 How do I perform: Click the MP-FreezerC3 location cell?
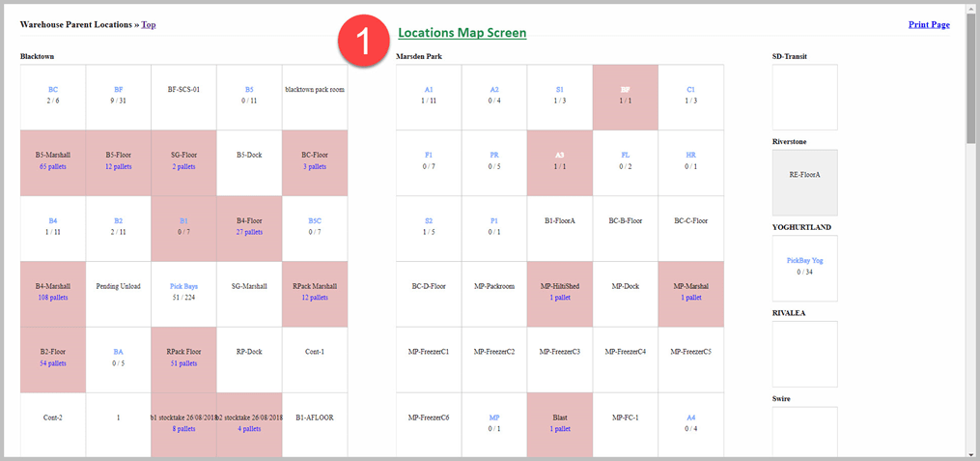(x=559, y=352)
